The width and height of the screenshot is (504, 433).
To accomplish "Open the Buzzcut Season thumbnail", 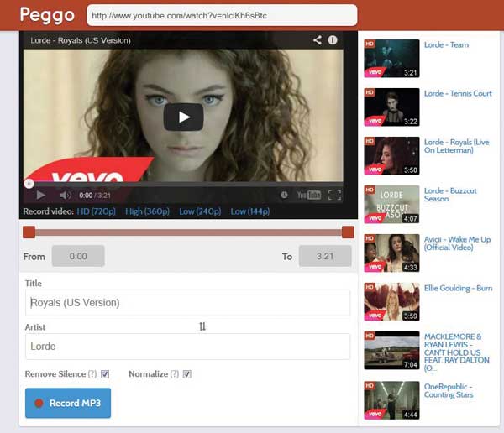I will point(391,204).
